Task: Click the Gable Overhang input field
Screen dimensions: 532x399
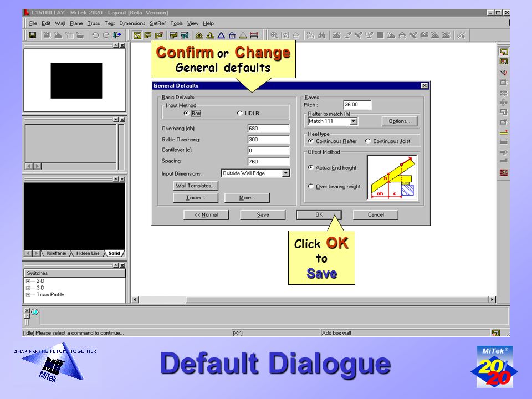Action: (268, 140)
